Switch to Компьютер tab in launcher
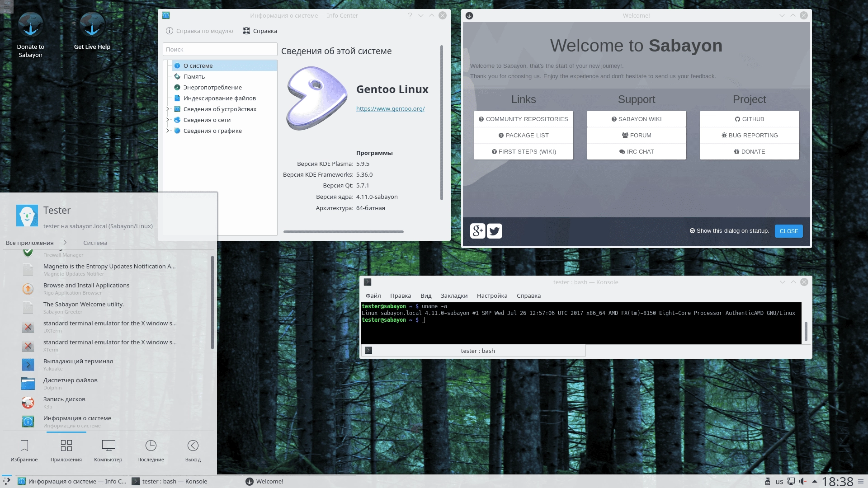Screen dimensions: 868x488 point(108,451)
